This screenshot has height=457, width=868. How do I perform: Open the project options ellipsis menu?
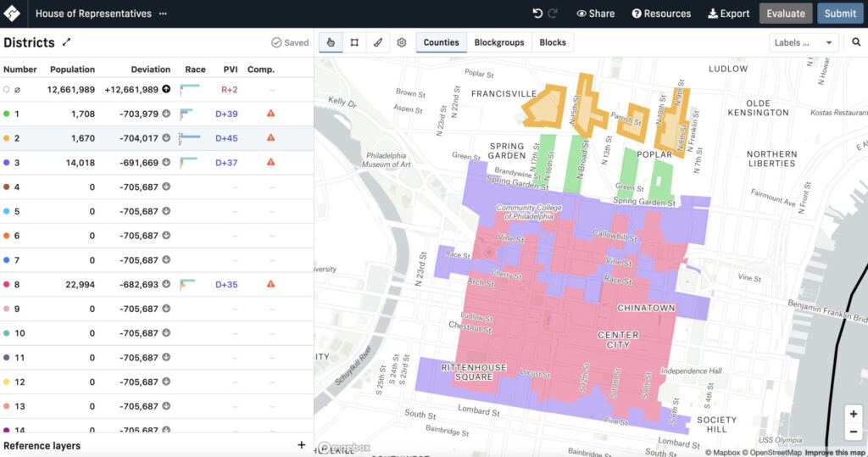click(x=163, y=14)
